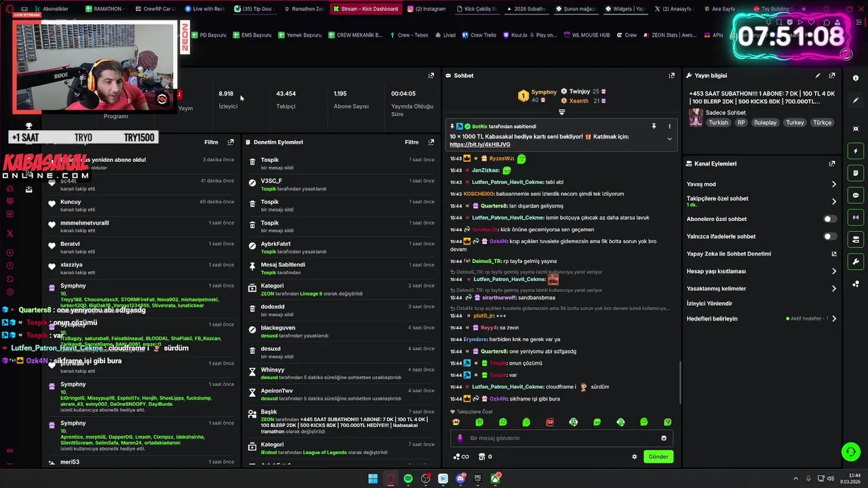
Task: Click the 43.454 Takipçi stat
Action: click(285, 100)
